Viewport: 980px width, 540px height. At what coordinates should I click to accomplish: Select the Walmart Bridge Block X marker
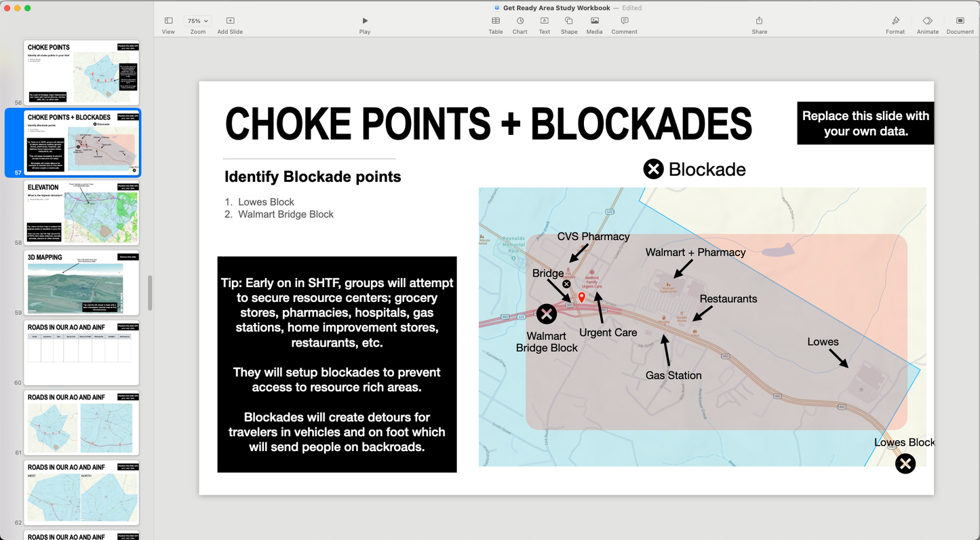[x=547, y=314]
